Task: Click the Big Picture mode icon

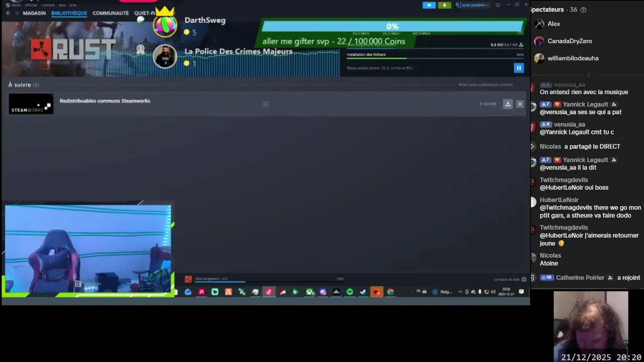Action: pyautogui.click(x=498, y=5)
